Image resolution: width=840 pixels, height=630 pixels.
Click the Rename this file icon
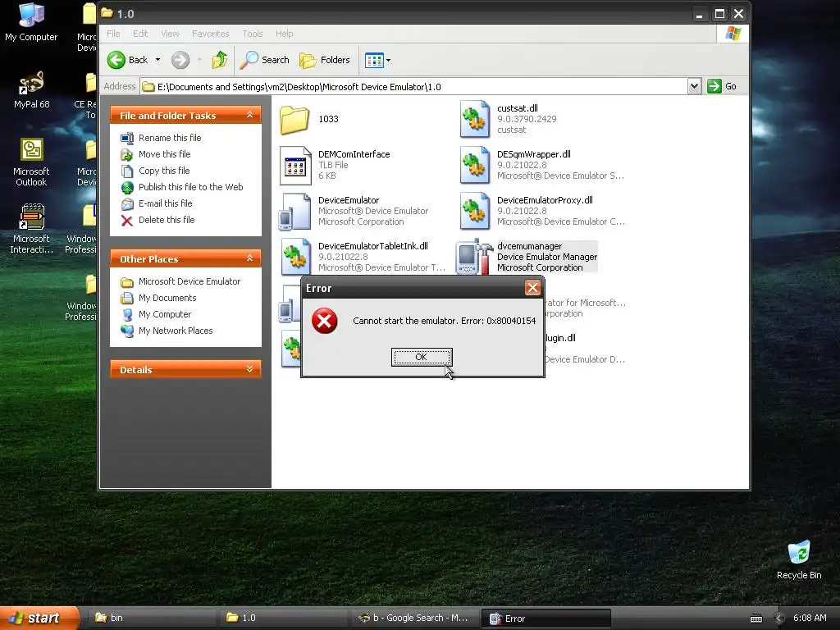coord(127,138)
